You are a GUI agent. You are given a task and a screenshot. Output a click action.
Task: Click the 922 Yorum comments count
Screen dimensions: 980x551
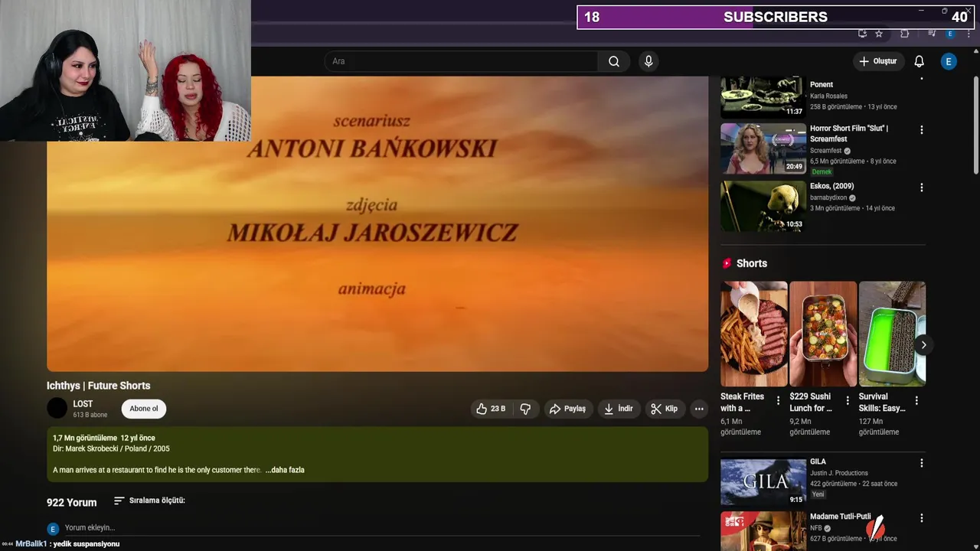tap(72, 503)
